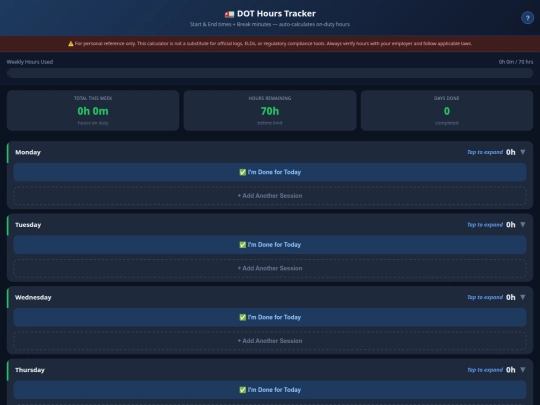Click the Tuesday day heading
This screenshot has height=405, width=540.
28,225
